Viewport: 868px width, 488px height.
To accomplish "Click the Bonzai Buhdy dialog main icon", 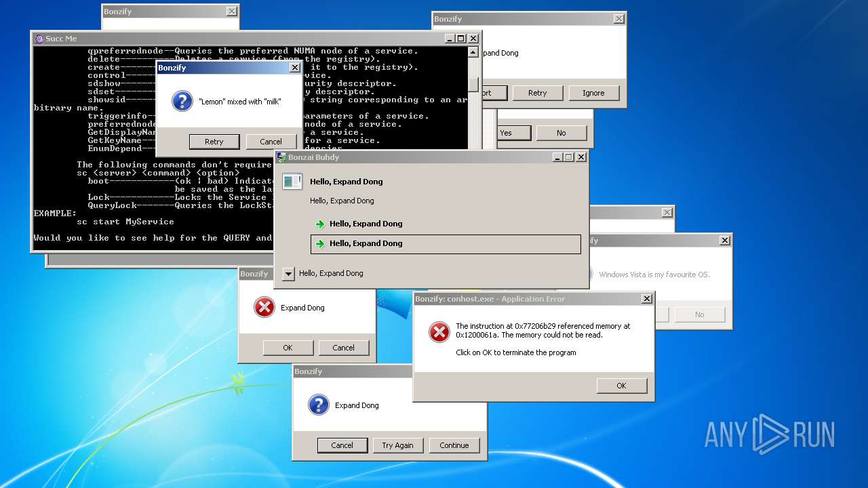I will (292, 181).
